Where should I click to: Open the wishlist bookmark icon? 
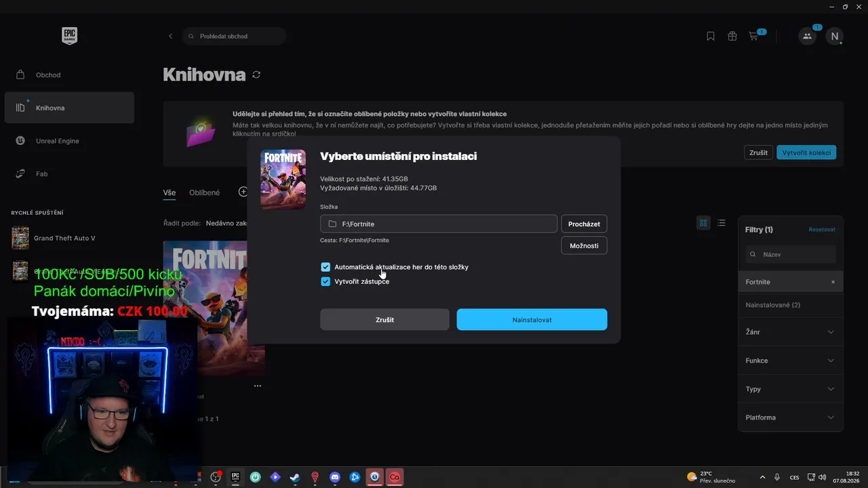point(711,36)
